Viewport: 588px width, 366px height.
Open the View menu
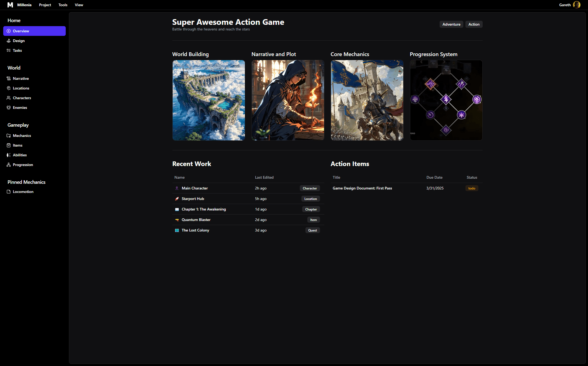[x=79, y=5]
